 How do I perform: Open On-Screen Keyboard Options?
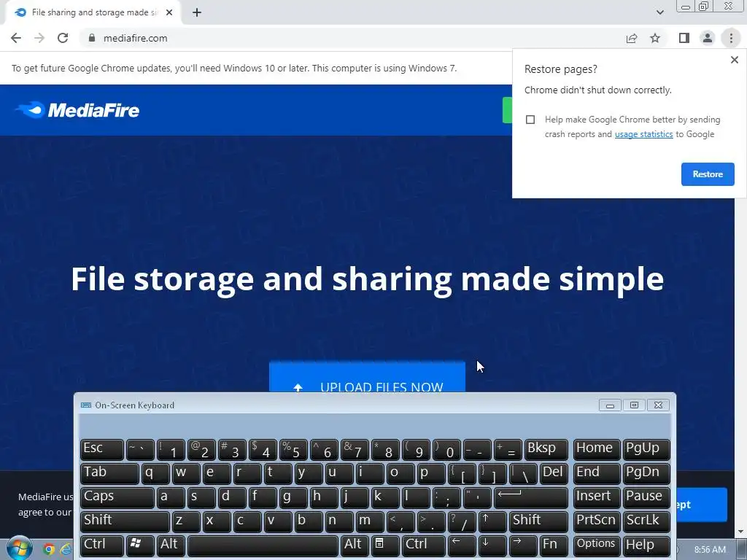pos(597,545)
